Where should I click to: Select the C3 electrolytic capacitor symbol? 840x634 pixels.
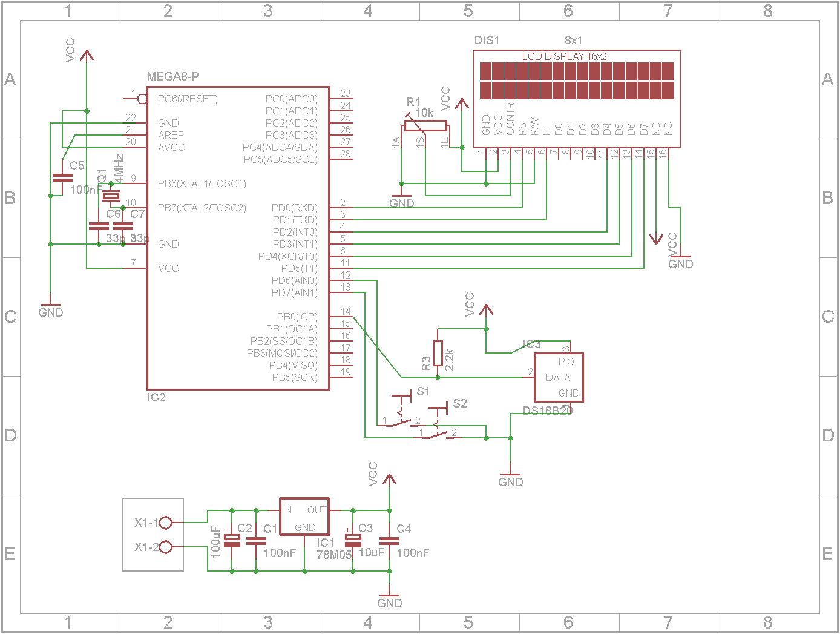(x=353, y=541)
